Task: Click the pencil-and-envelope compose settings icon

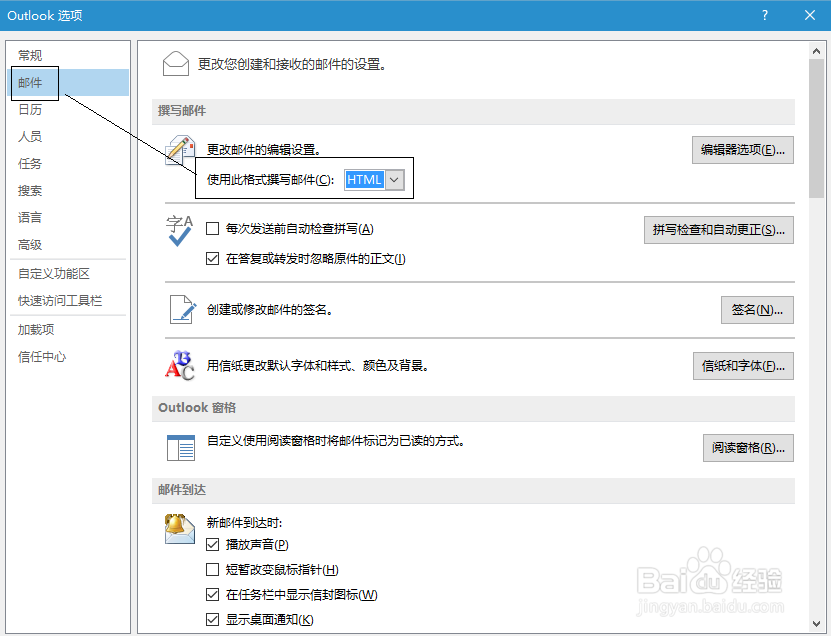Action: pos(180,151)
